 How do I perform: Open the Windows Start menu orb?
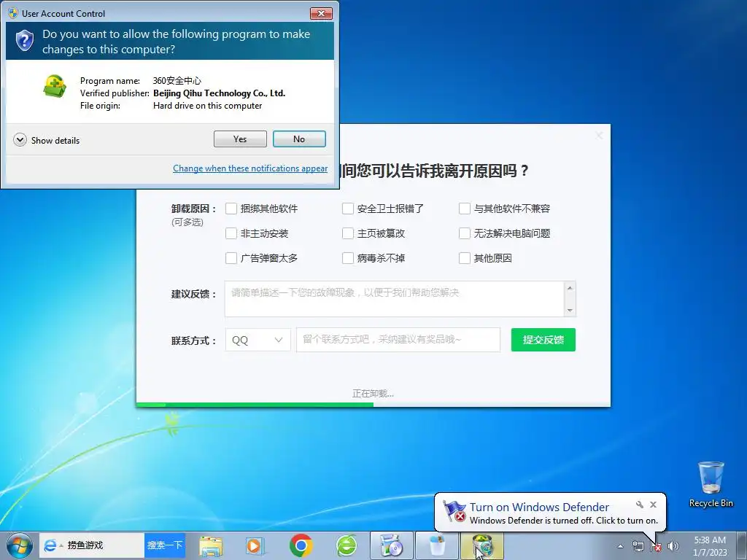(20, 545)
